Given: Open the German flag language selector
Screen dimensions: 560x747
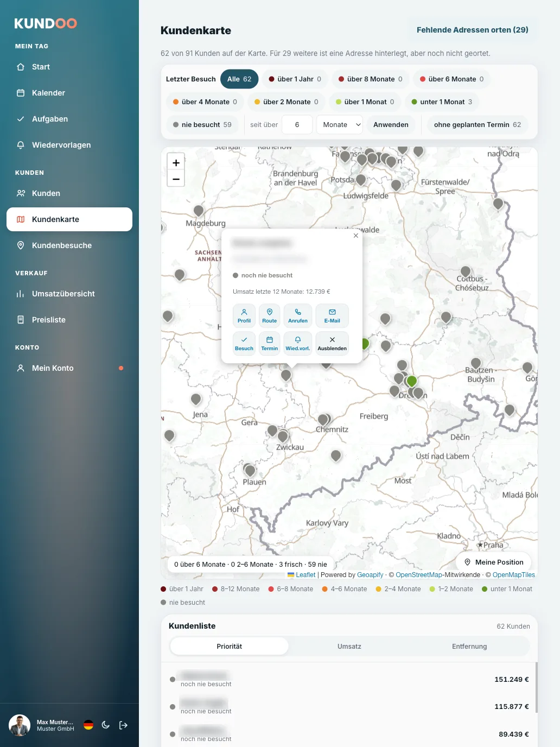Looking at the screenshot, I should click(x=88, y=725).
